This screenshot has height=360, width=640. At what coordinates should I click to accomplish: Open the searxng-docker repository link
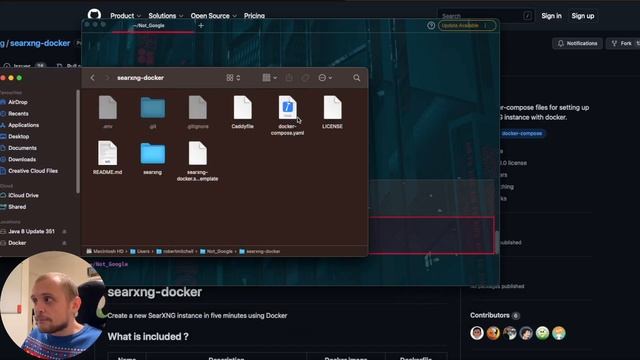[40, 43]
